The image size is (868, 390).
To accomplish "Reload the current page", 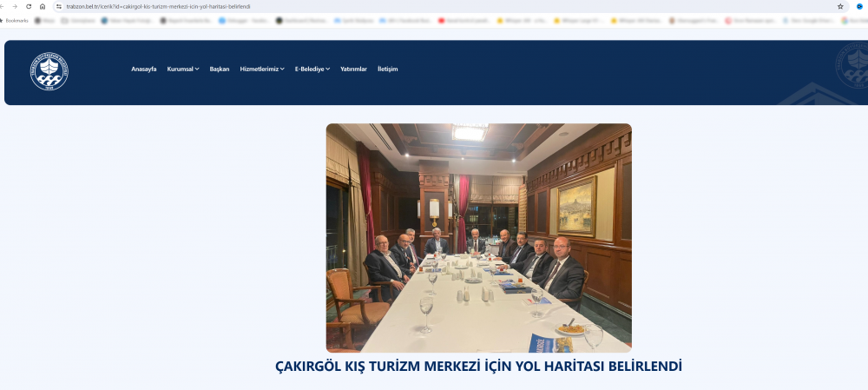I will click(28, 6).
